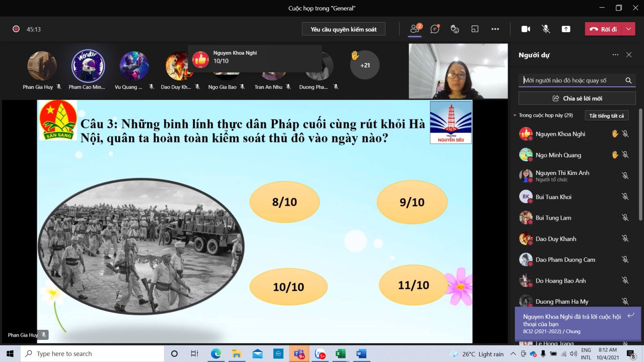
Task: Open the meeting chat icon
Action: click(x=435, y=29)
